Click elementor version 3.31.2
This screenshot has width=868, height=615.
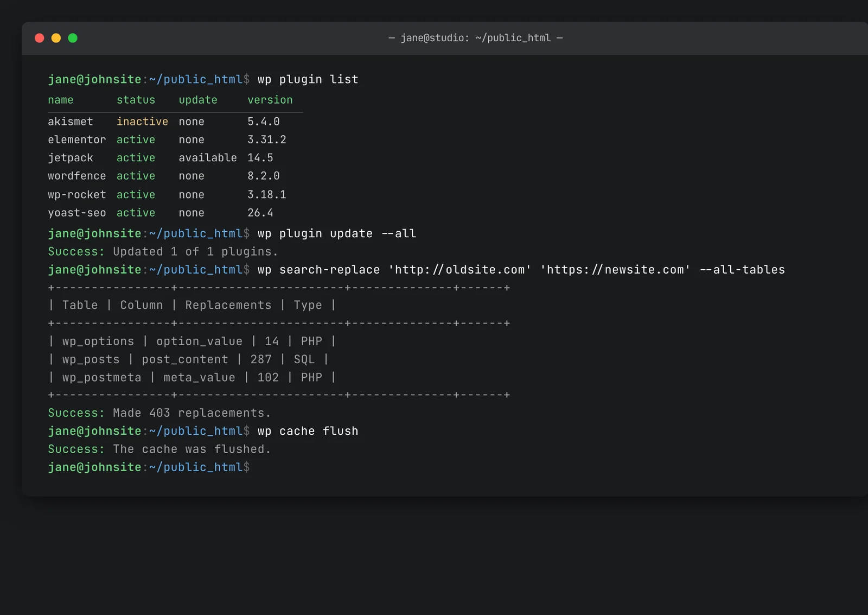[267, 140]
